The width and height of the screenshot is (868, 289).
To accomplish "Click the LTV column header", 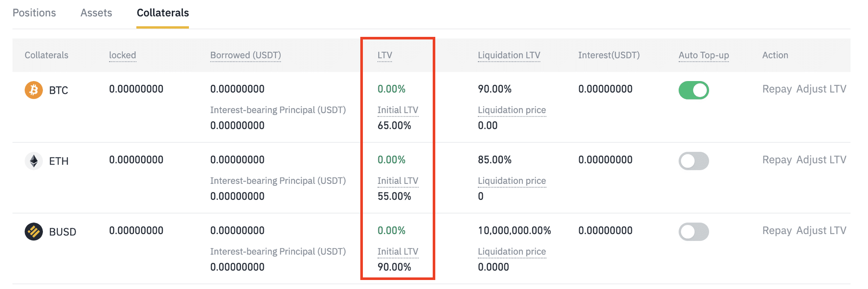I will tap(385, 55).
